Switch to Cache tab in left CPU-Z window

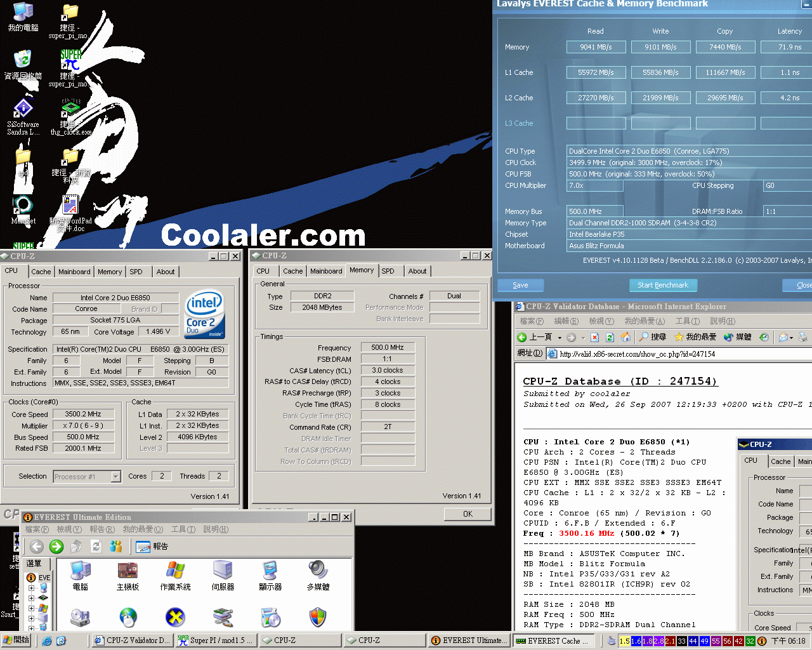pos(41,272)
